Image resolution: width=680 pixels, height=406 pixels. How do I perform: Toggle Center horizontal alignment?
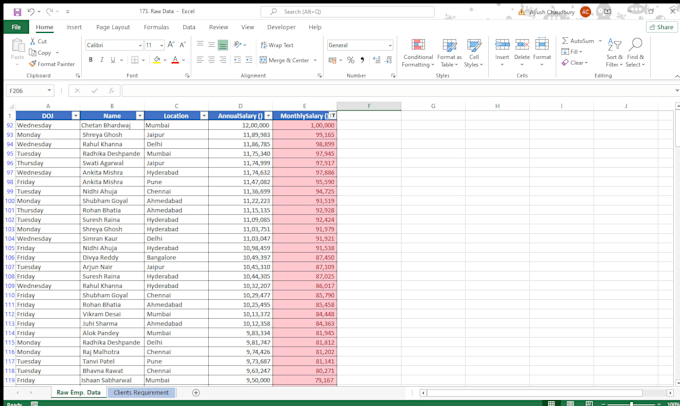(x=211, y=60)
